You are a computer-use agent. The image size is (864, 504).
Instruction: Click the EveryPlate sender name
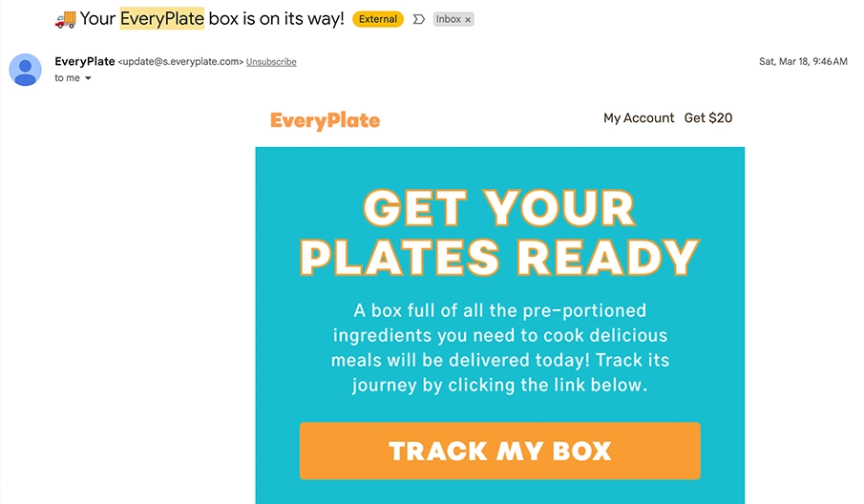tap(85, 61)
